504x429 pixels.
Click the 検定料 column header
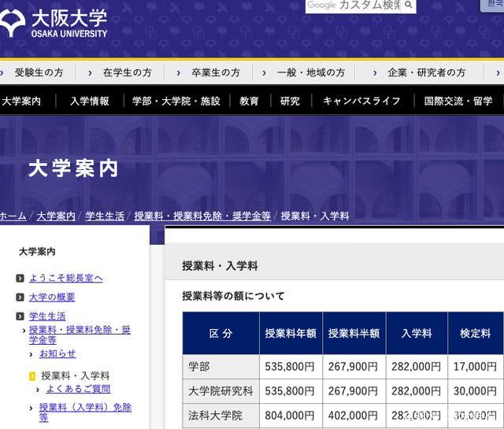pos(476,333)
